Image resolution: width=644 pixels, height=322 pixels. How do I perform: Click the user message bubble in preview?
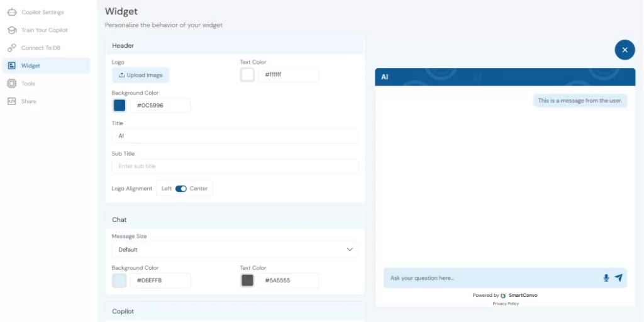coord(580,101)
